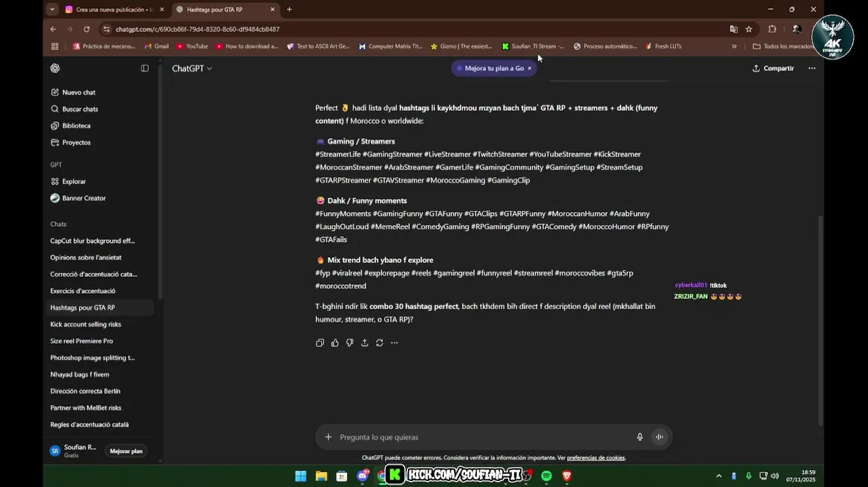Screen dimensions: 868x487
Task: Open the Regles d'accentuació català chat
Action: [x=89, y=425]
